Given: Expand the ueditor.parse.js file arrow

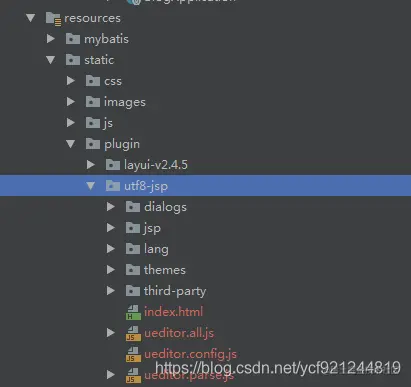Looking at the screenshot, I should click(x=111, y=375).
